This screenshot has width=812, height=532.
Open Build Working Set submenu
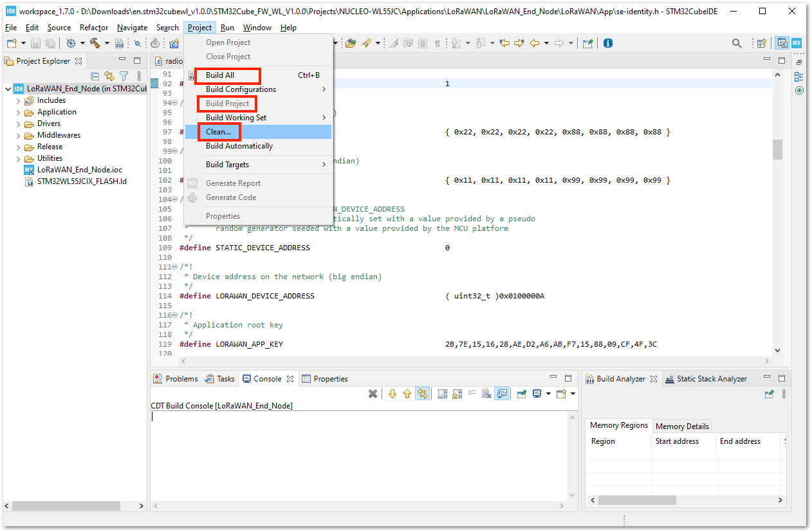(x=258, y=118)
